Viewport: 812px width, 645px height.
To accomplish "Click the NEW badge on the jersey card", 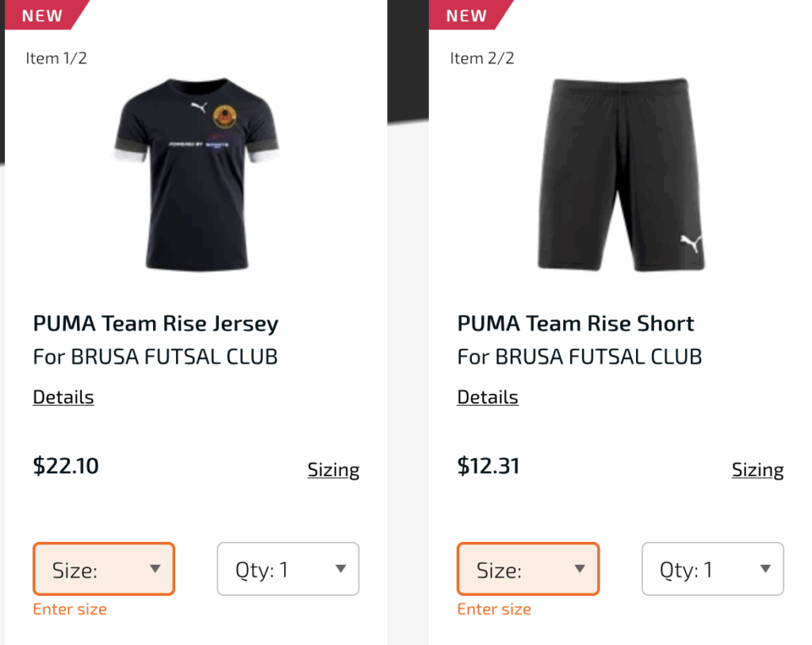I will [x=42, y=15].
